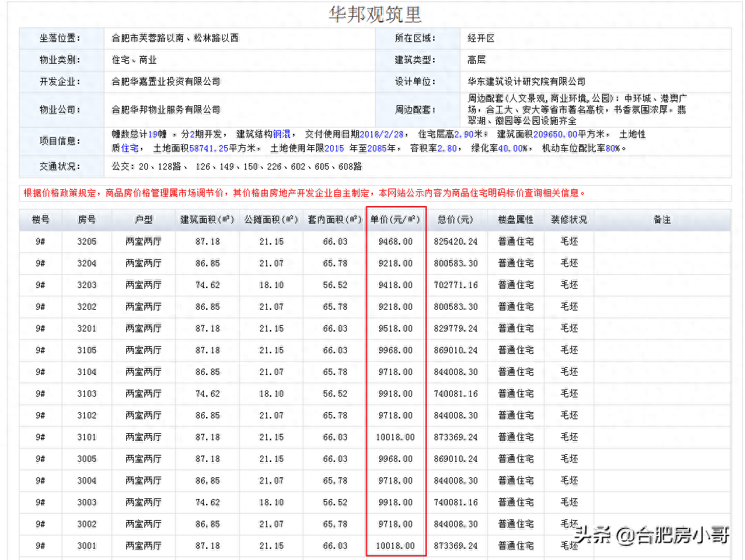Select building type value 高层
This screenshot has width=745, height=560.
(477, 60)
